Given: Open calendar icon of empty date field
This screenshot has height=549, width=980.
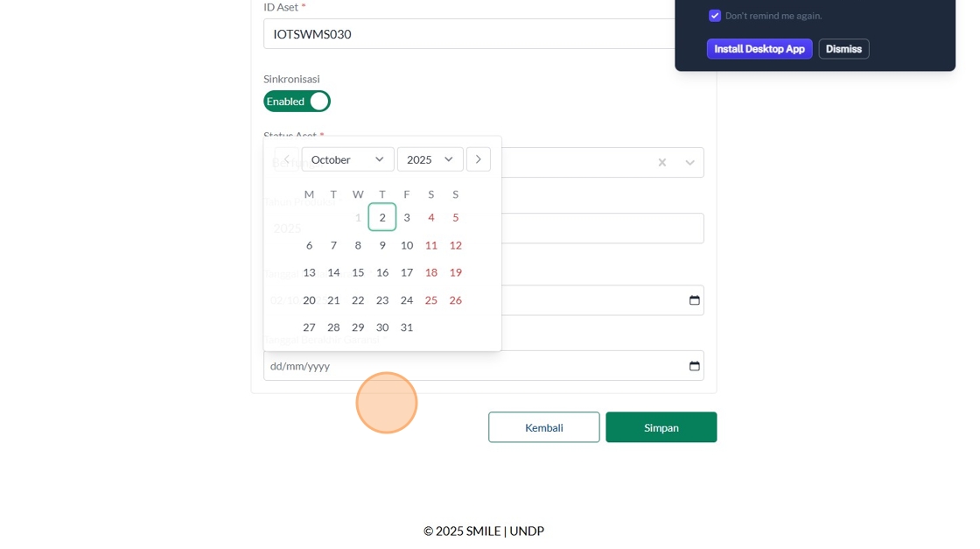Looking at the screenshot, I should click(x=694, y=366).
